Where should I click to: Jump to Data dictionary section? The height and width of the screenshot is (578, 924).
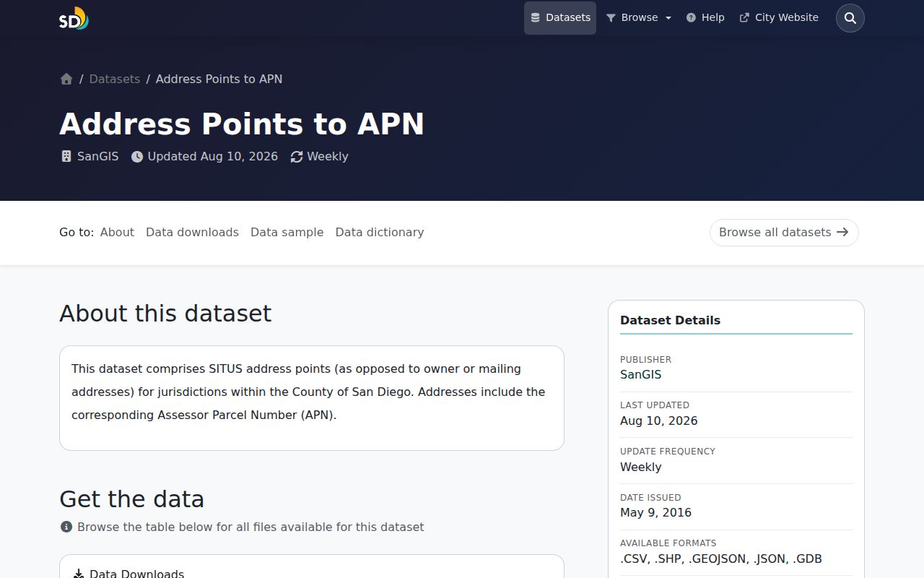pyautogui.click(x=380, y=232)
